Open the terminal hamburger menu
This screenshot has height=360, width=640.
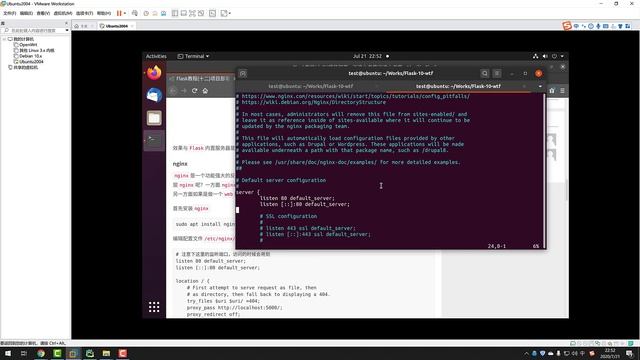click(497, 73)
